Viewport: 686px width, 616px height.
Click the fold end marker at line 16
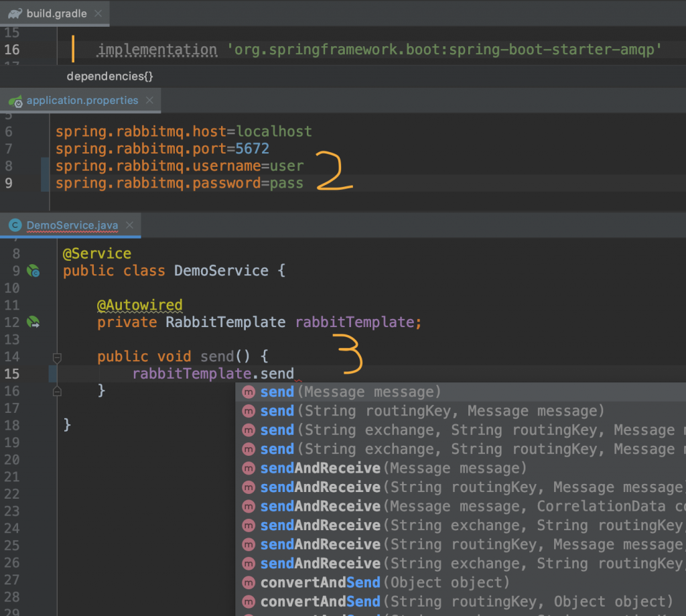point(57,391)
